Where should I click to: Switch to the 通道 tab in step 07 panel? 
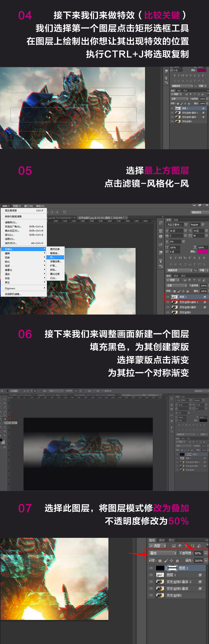click(x=162, y=540)
